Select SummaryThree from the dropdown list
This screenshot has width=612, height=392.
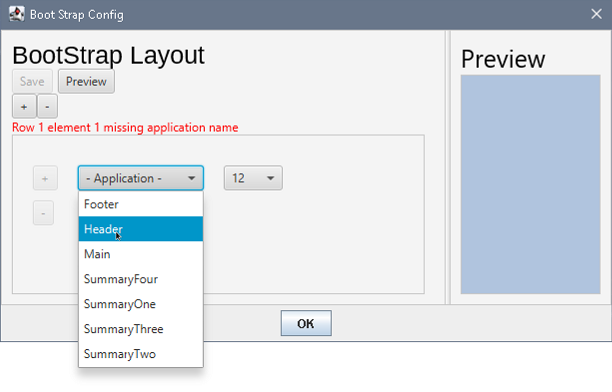[141, 329]
